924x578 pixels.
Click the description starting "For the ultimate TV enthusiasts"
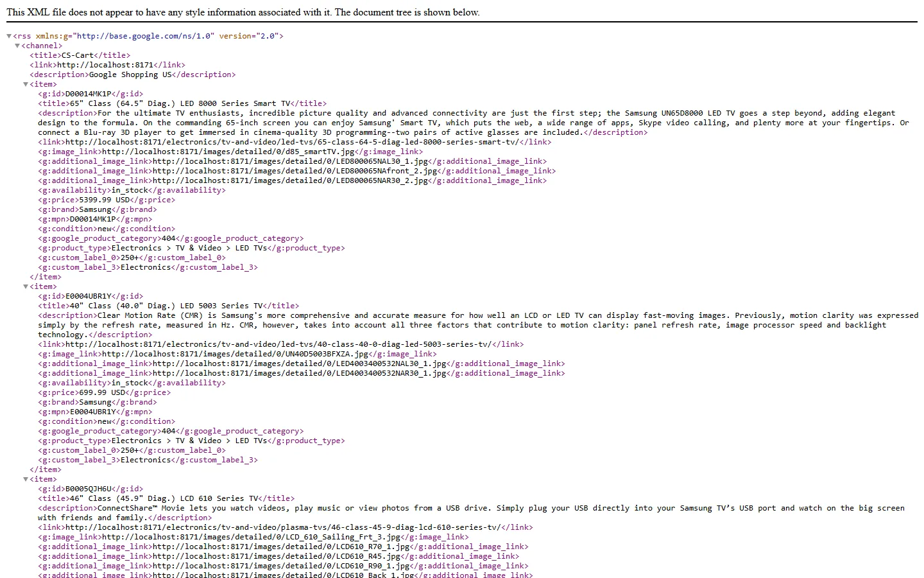click(x=474, y=123)
